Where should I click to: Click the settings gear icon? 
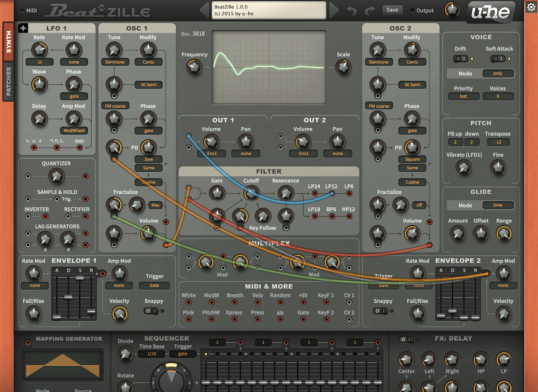tap(530, 6)
